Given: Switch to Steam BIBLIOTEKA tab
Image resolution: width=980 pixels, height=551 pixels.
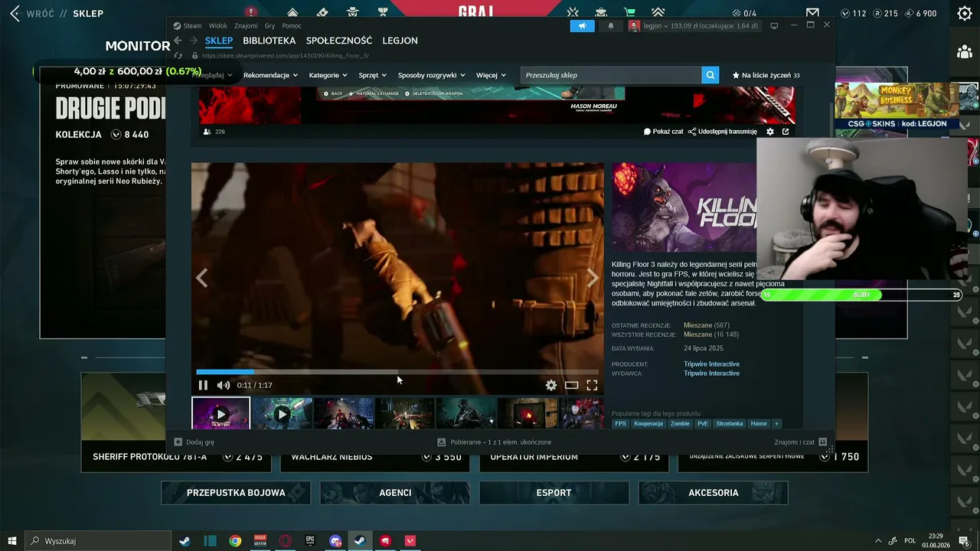Looking at the screenshot, I should pyautogui.click(x=269, y=41).
